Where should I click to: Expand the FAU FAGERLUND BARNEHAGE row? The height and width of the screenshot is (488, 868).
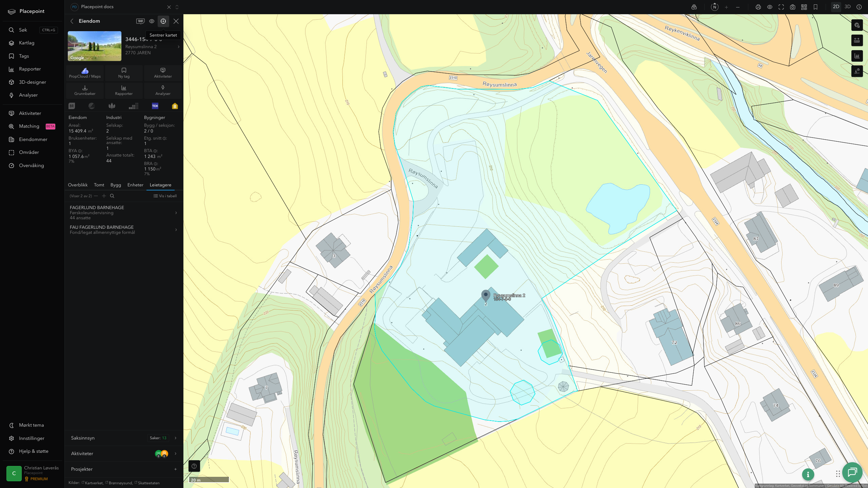[124, 230]
